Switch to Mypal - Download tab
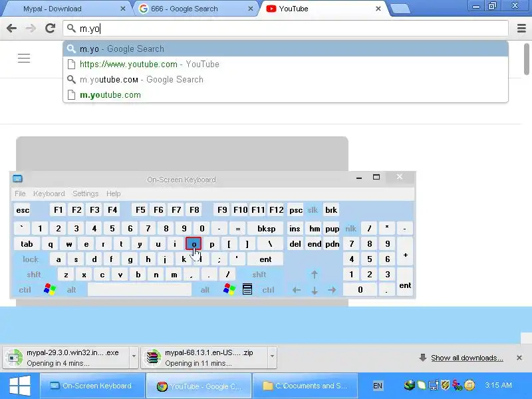The width and height of the screenshot is (532, 399). [x=65, y=9]
